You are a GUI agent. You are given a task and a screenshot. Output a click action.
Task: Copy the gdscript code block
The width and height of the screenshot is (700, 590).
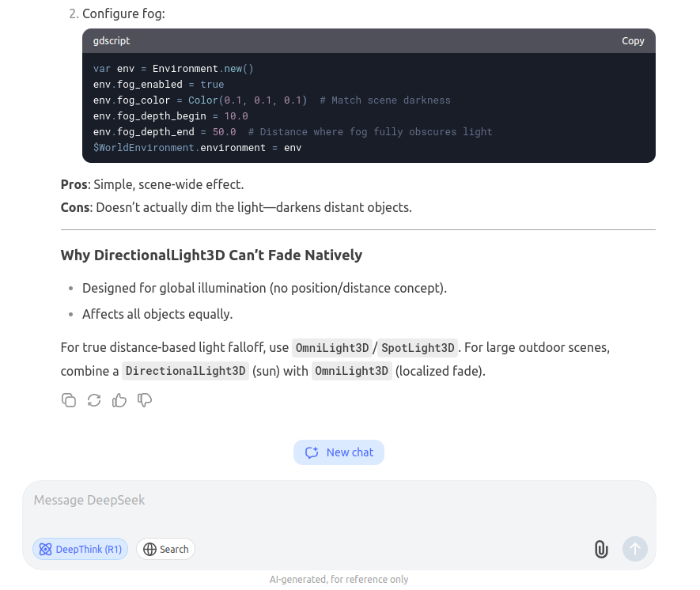click(633, 41)
